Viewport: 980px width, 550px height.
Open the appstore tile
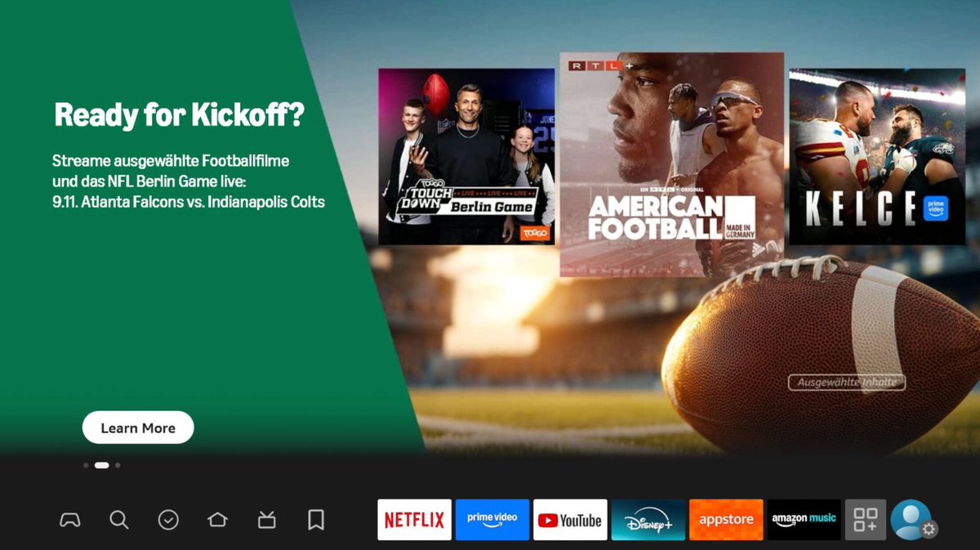tap(726, 520)
